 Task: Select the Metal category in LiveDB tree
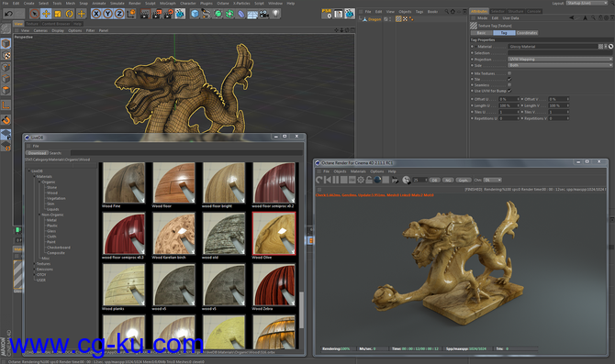[51, 220]
